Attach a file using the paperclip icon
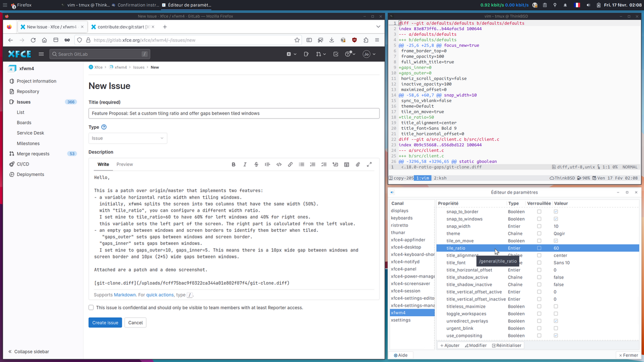Image resolution: width=644 pixels, height=362 pixels. (x=358, y=164)
